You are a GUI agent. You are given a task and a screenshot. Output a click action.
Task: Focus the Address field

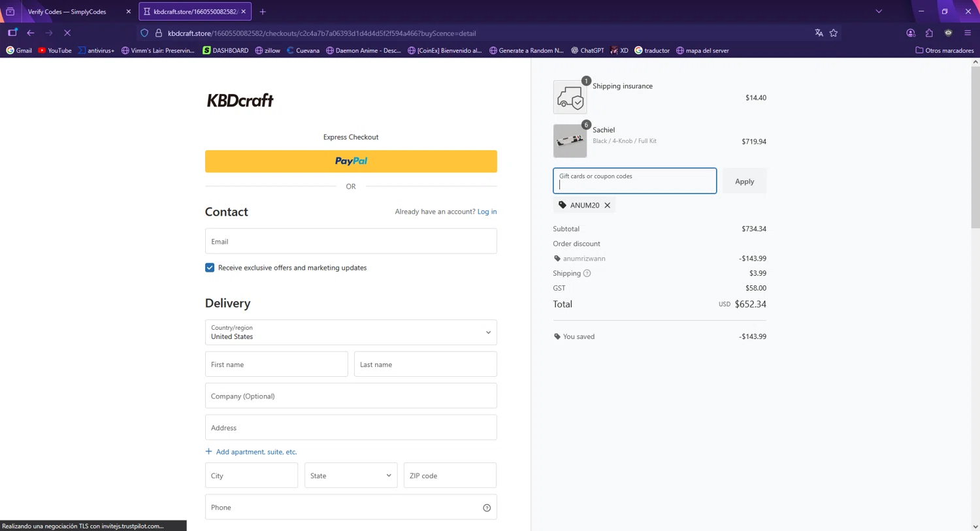coord(351,428)
